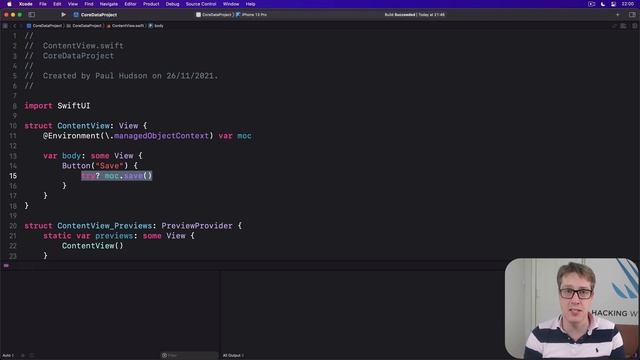Click body in var body declaration
640x360 pixels.
tap(71, 156)
